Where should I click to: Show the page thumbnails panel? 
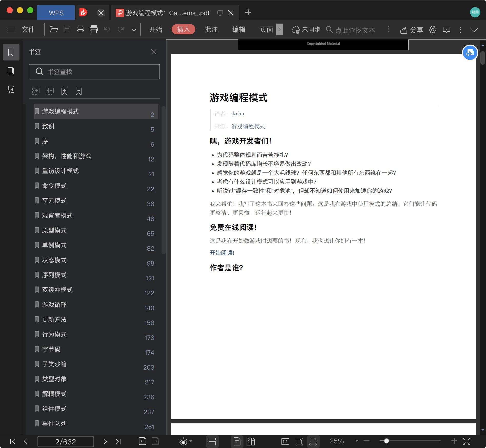11,71
